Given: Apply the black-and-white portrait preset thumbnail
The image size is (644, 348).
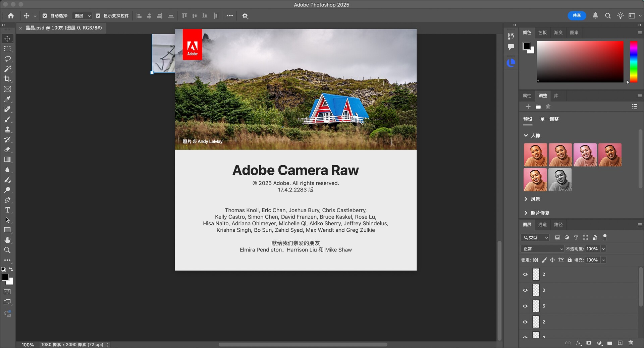Looking at the screenshot, I should point(560,180).
